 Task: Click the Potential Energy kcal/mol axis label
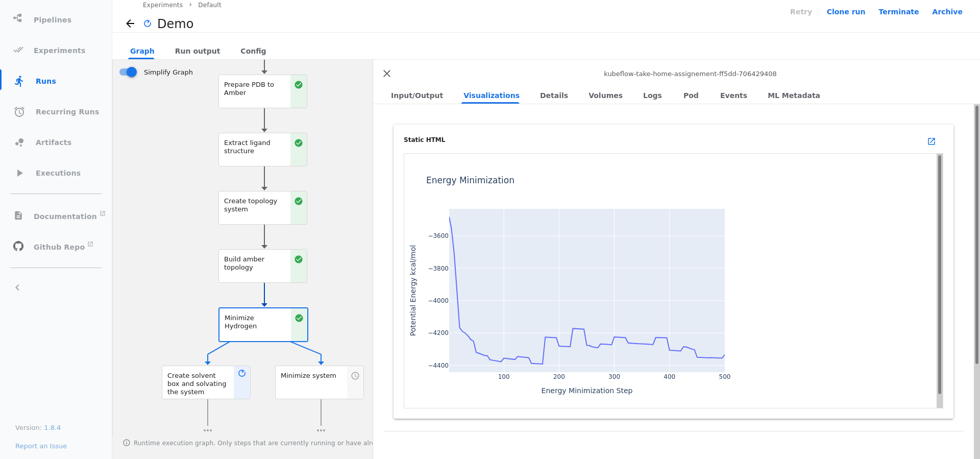(x=413, y=291)
